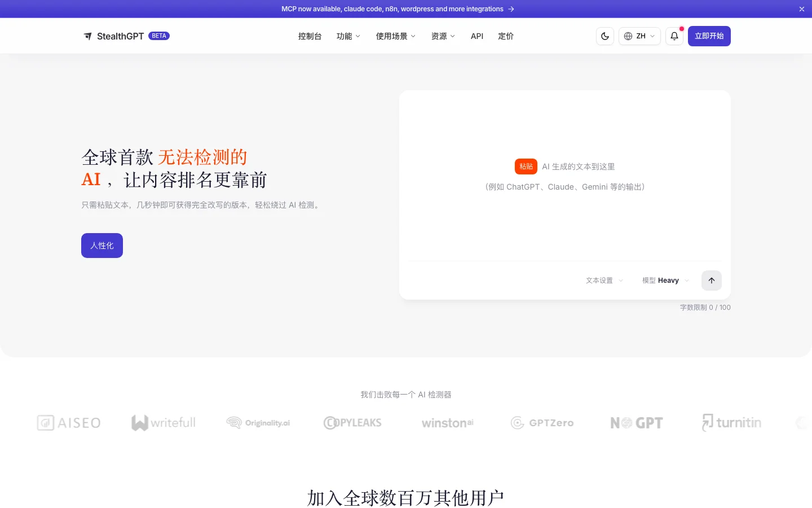Click the BETA badge

point(159,36)
